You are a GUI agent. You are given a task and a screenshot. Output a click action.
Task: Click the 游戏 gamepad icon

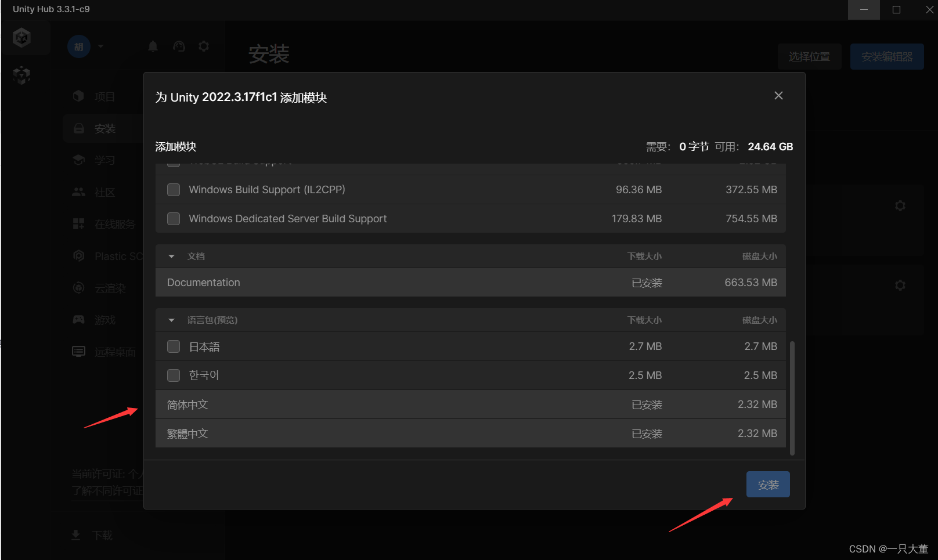78,319
